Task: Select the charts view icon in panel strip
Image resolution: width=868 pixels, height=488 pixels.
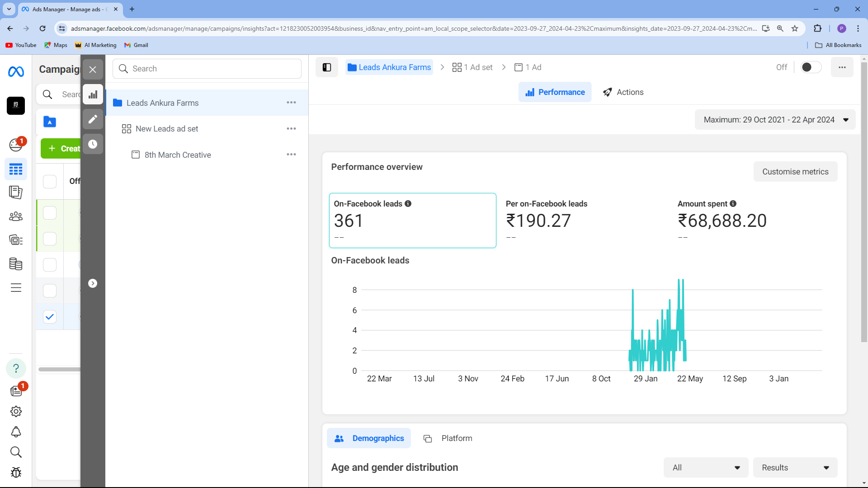Action: tap(93, 94)
